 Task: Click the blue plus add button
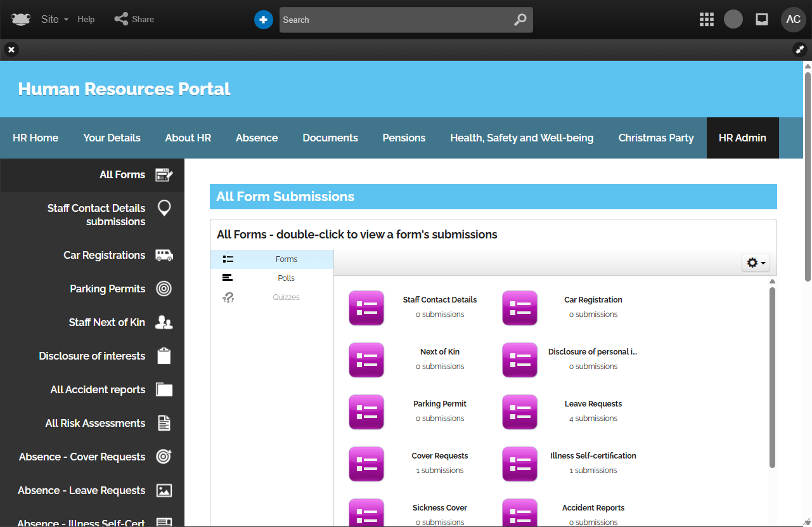point(263,20)
